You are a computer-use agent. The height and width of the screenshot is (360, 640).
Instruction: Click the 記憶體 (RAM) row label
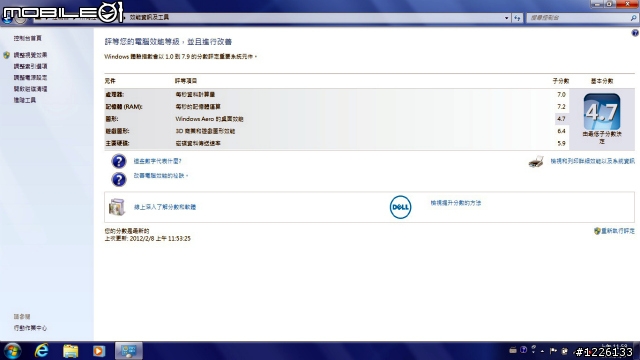[124, 107]
